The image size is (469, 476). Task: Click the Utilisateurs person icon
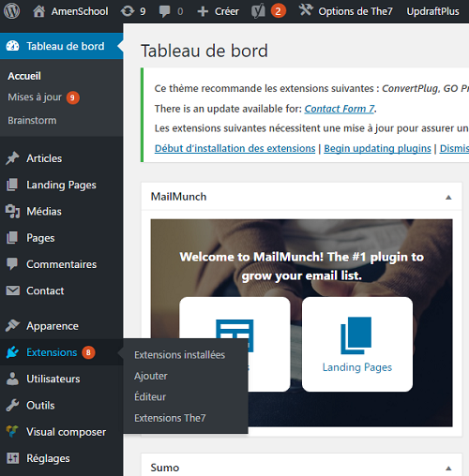pos(12,379)
